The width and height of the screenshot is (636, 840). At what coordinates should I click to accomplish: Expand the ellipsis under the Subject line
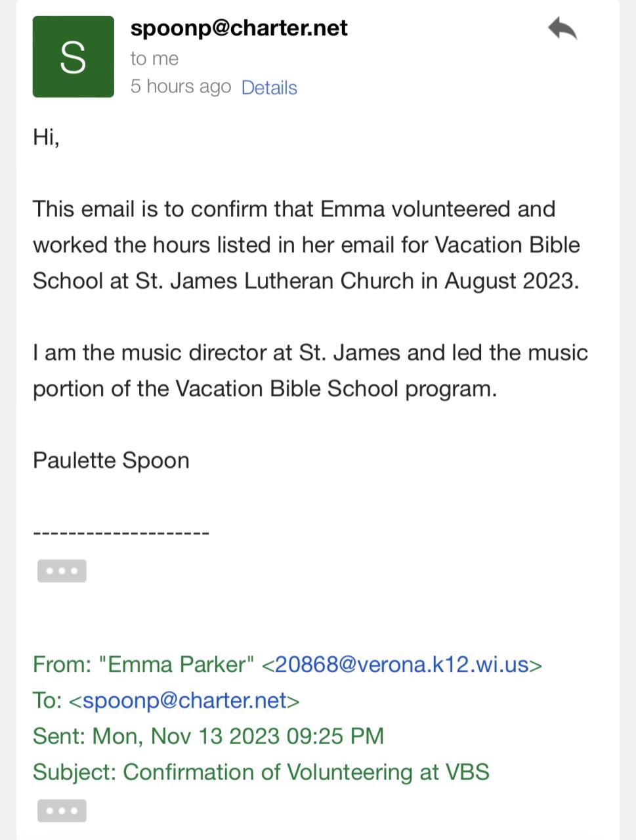pyautogui.click(x=62, y=810)
